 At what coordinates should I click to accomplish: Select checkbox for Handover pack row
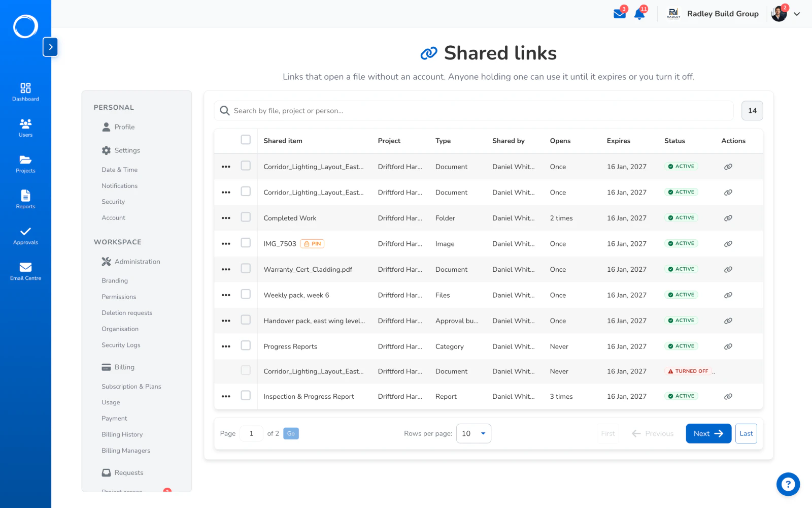pyautogui.click(x=246, y=320)
